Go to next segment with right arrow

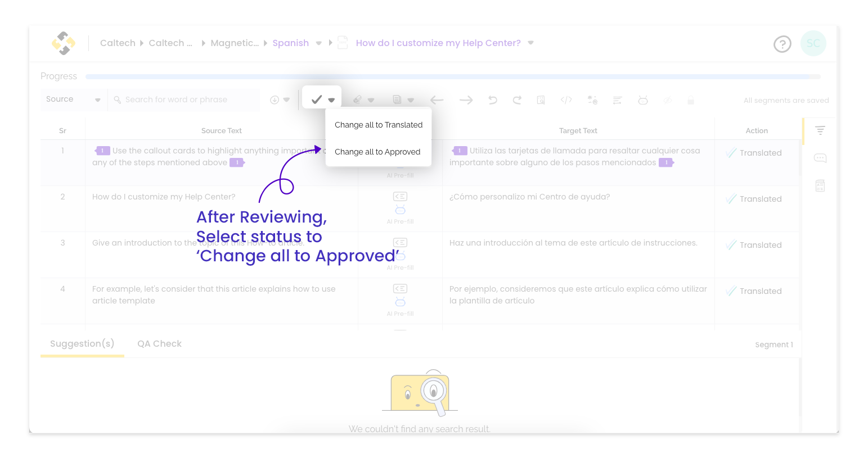(x=466, y=100)
